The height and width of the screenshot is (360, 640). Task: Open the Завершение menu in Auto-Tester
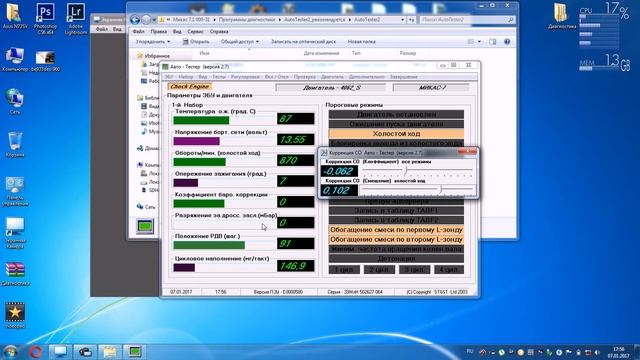click(403, 77)
